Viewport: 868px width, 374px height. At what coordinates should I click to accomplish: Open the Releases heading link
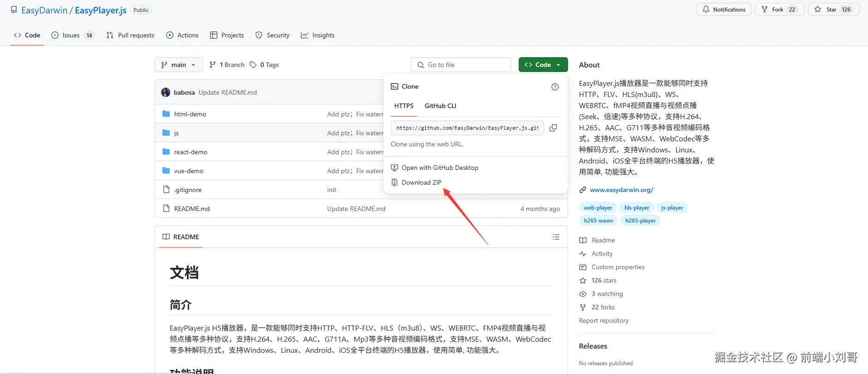tap(593, 346)
